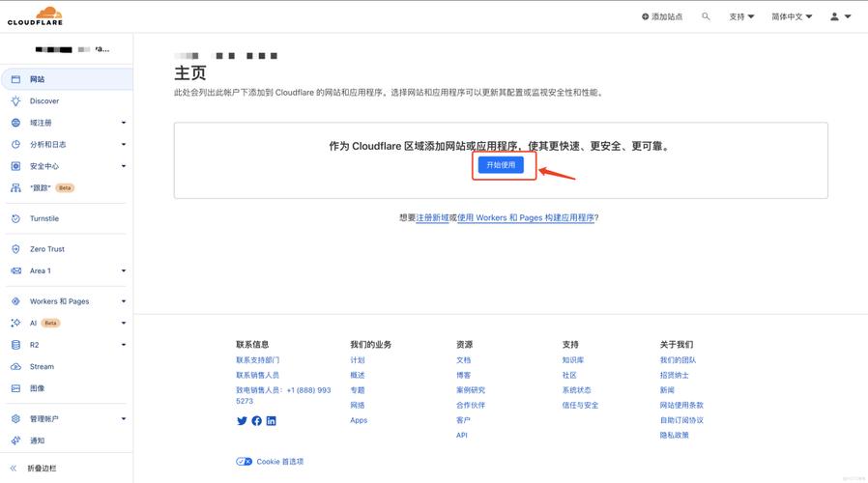
Task: Click the 社区 footer link
Action: coord(569,375)
